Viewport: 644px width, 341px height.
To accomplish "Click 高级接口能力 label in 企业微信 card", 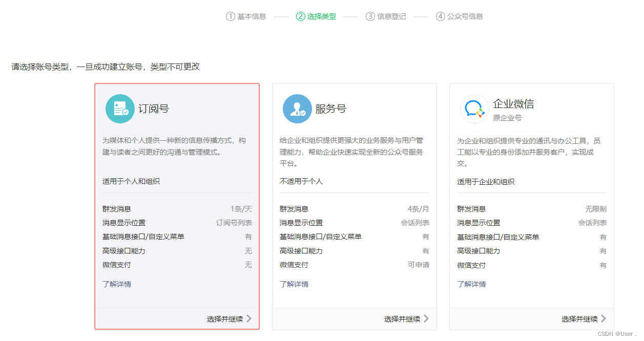I will 479,251.
